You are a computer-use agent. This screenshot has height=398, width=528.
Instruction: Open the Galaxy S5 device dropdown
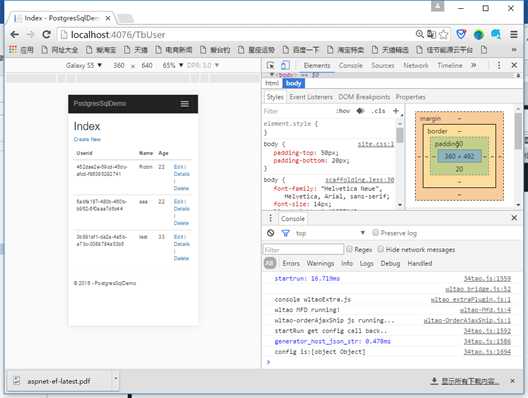[84, 65]
